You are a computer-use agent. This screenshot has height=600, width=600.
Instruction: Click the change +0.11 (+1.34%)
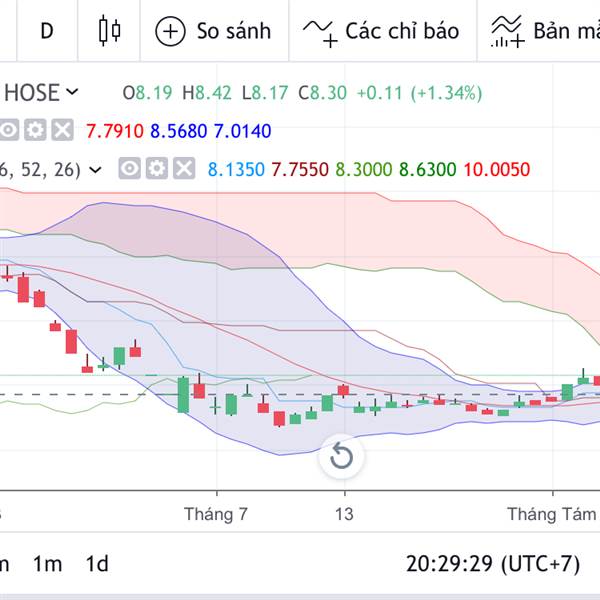tap(419, 93)
